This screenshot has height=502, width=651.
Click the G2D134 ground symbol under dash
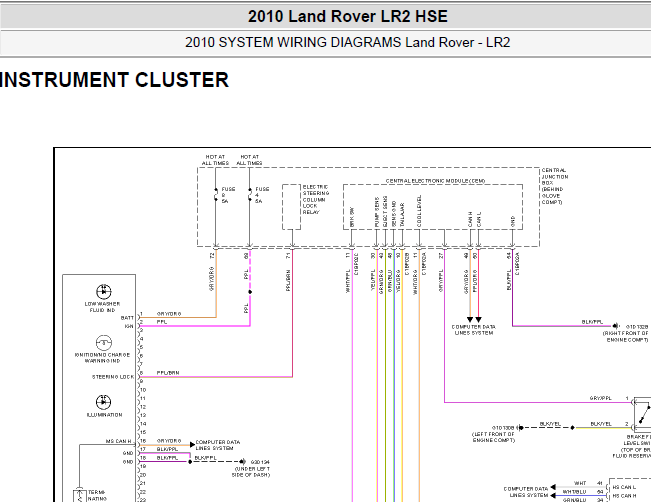pyautogui.click(x=243, y=461)
